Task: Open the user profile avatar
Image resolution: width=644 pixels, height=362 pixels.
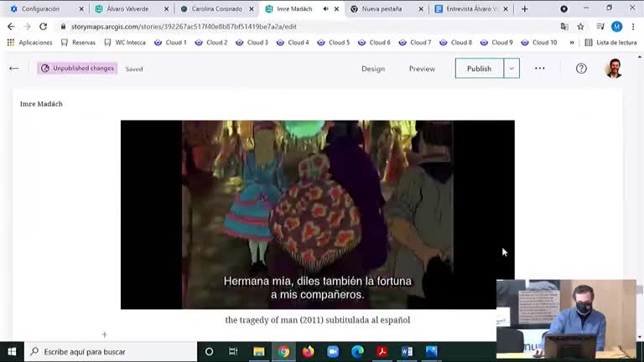Action: click(x=614, y=69)
